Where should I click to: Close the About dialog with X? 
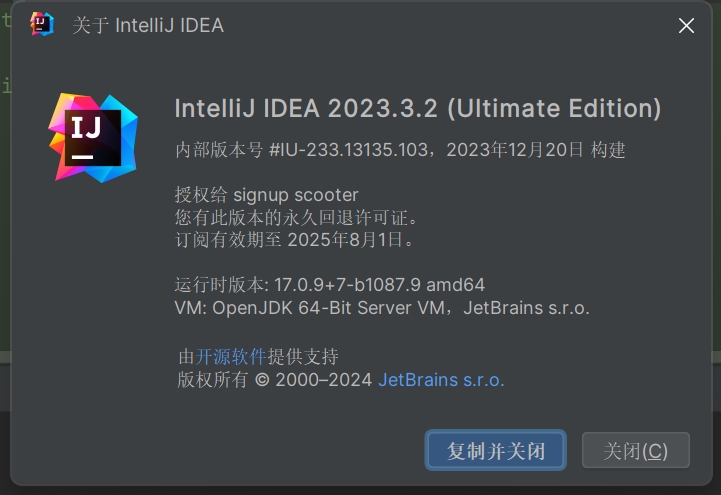pos(686,26)
